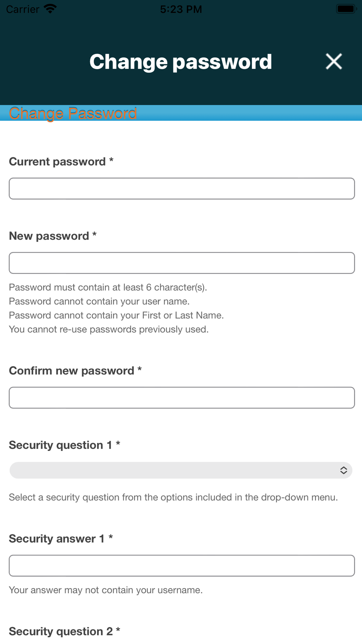Tap the Carrier label in status bar
This screenshot has height=644, width=362.
coord(22,9)
